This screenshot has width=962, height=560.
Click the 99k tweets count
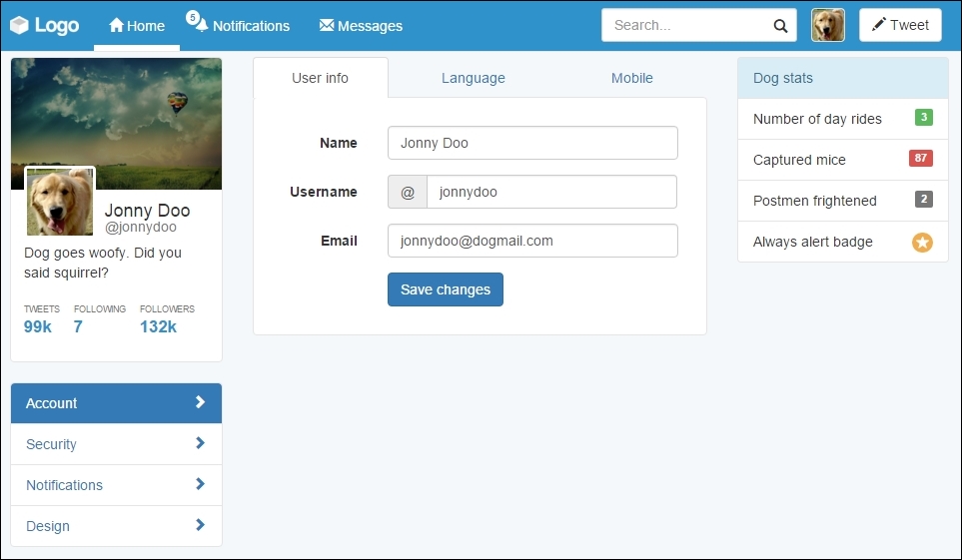(37, 327)
